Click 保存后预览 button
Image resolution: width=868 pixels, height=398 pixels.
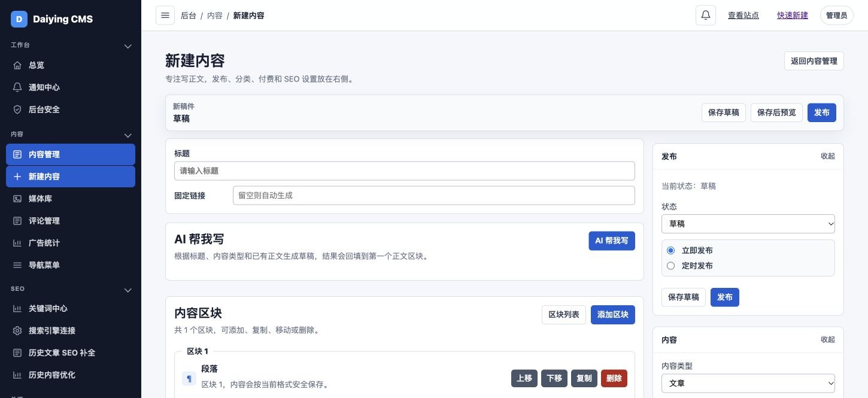tap(776, 113)
